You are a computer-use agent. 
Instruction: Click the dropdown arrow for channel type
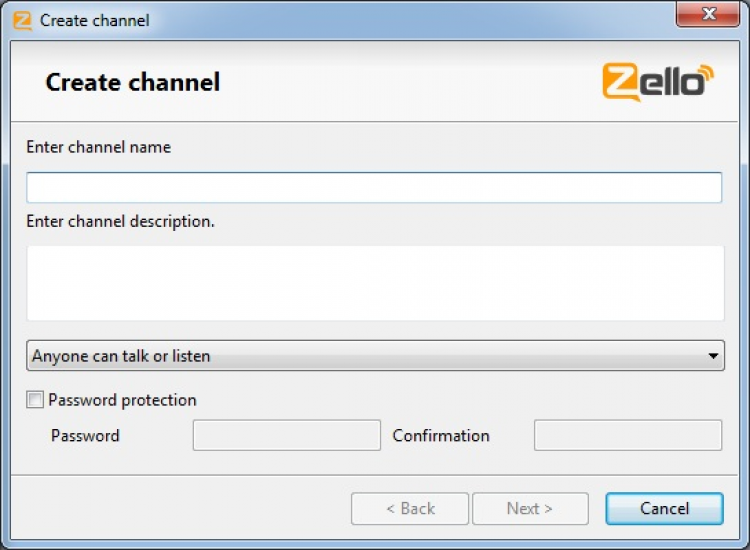tap(713, 356)
